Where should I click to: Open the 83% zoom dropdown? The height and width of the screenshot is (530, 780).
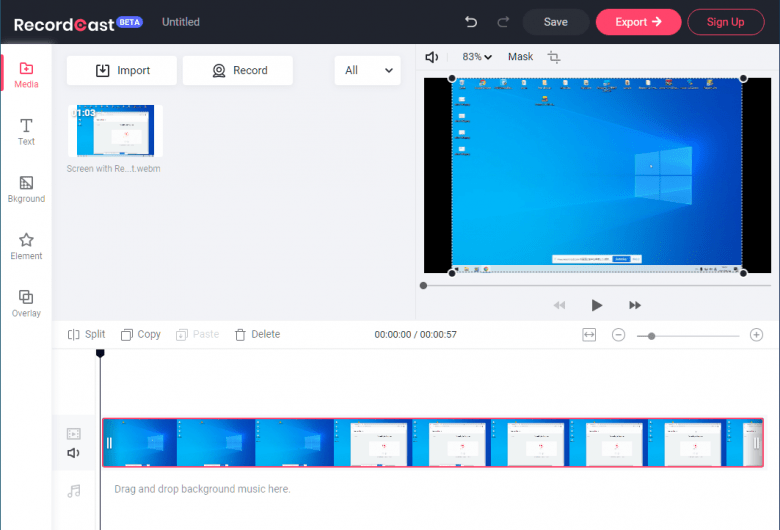477,57
